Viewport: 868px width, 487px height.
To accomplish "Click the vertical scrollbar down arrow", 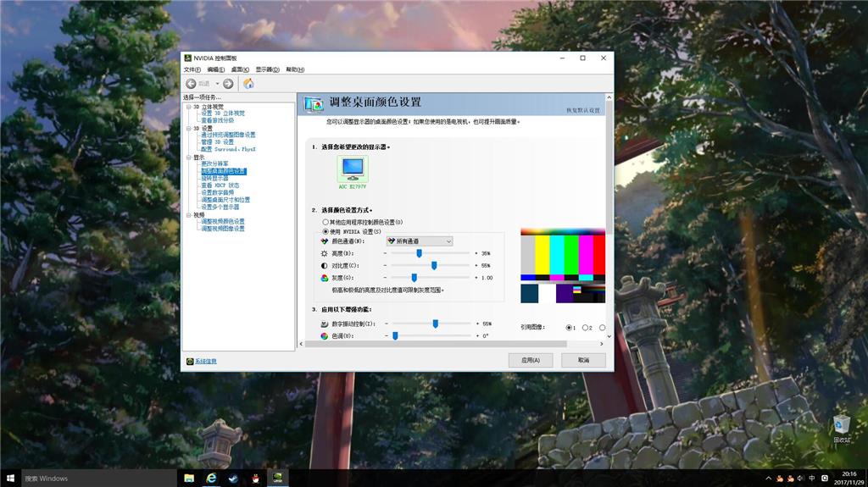I will 609,336.
